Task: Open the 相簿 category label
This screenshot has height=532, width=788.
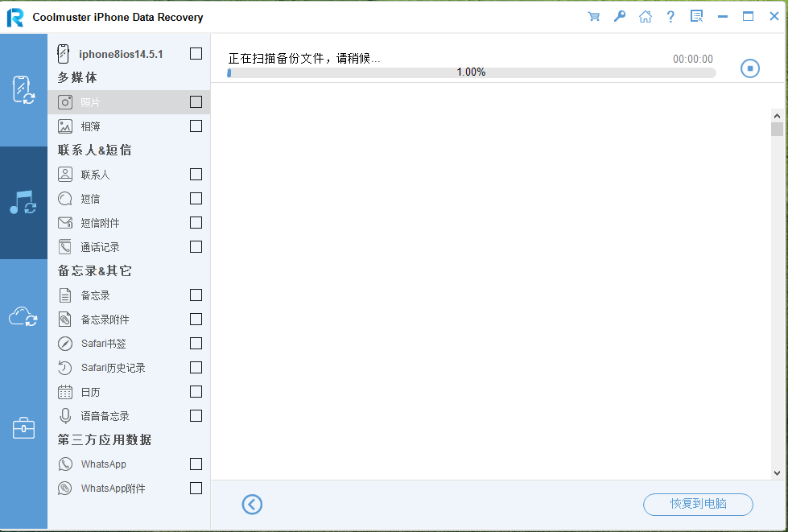Action: tap(90, 126)
